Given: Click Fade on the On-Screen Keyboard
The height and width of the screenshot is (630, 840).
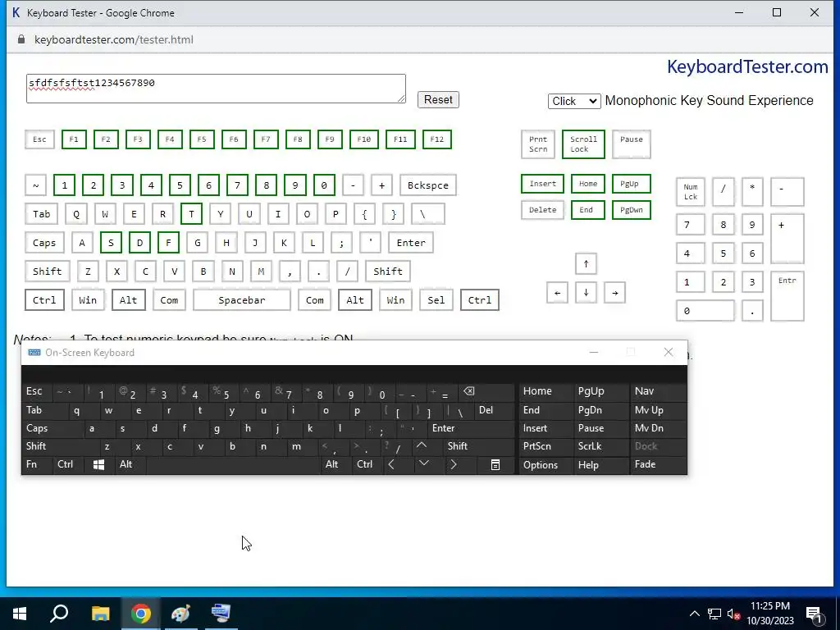Looking at the screenshot, I should tap(659, 464).
